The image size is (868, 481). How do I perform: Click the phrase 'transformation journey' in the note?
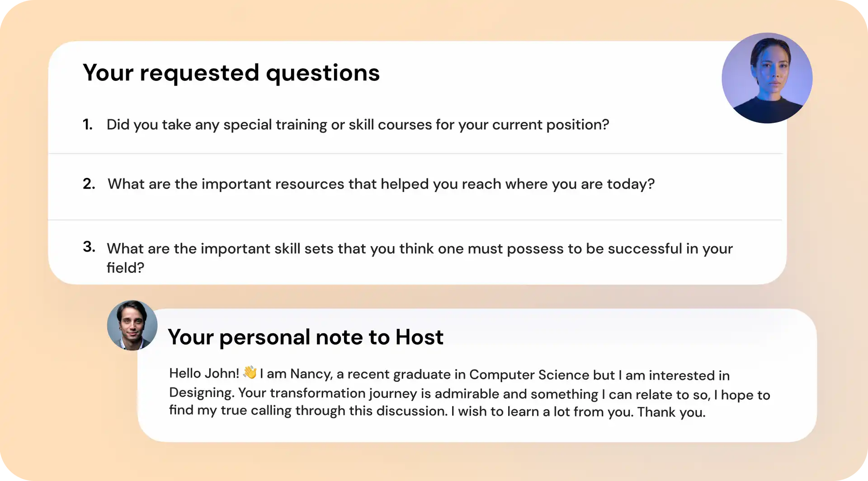343,393
